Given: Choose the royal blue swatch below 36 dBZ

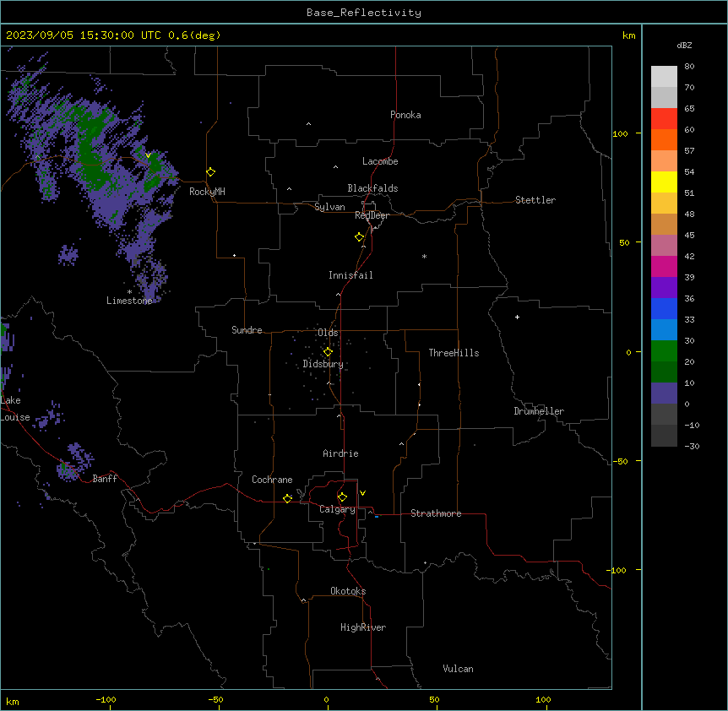Looking at the screenshot, I should click(664, 308).
